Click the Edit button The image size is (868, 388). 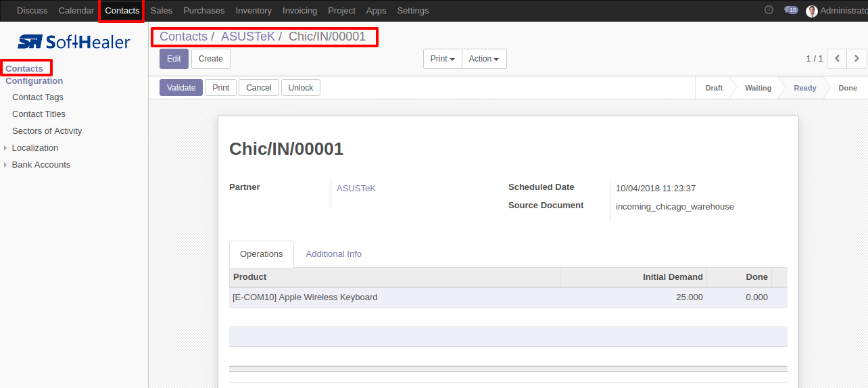click(174, 59)
